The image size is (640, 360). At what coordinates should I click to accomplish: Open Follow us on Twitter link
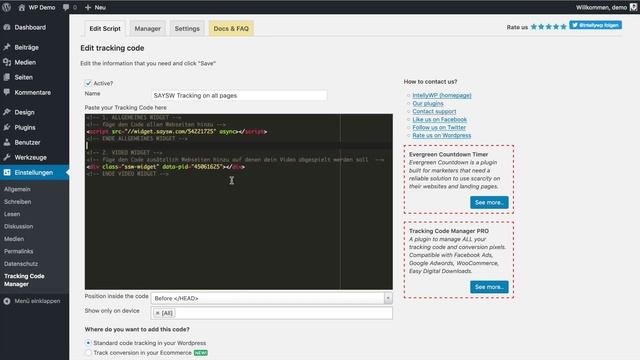click(439, 127)
